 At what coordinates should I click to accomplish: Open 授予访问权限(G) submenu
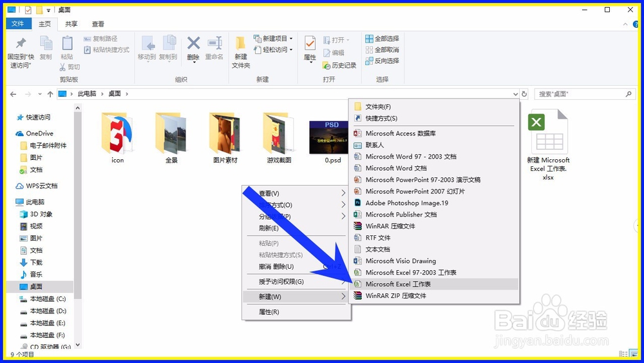[296, 282]
